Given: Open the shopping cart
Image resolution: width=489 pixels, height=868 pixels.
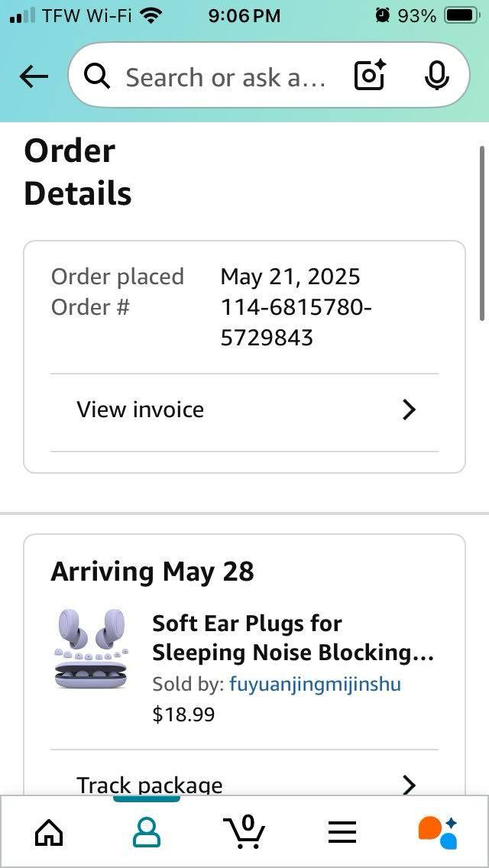Looking at the screenshot, I should [x=244, y=832].
